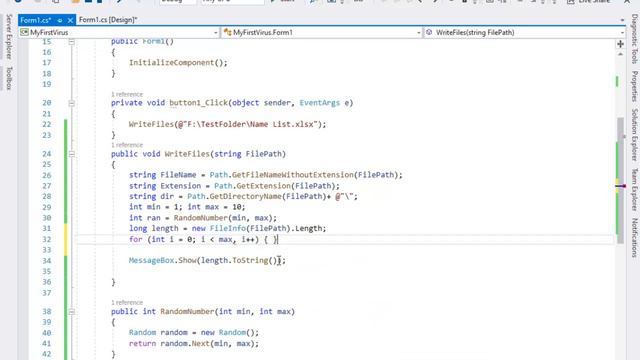Open the Properties side tab
Screen dimensions: 640x360
(635, 86)
